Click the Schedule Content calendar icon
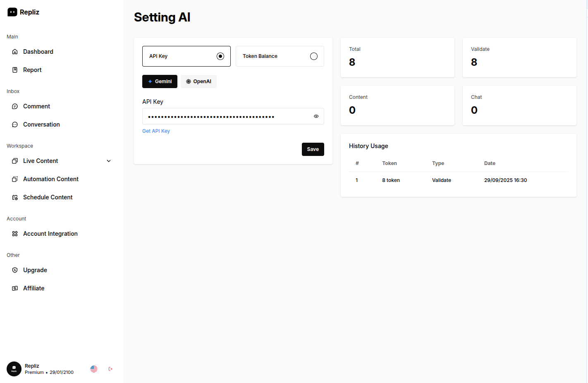 15,197
